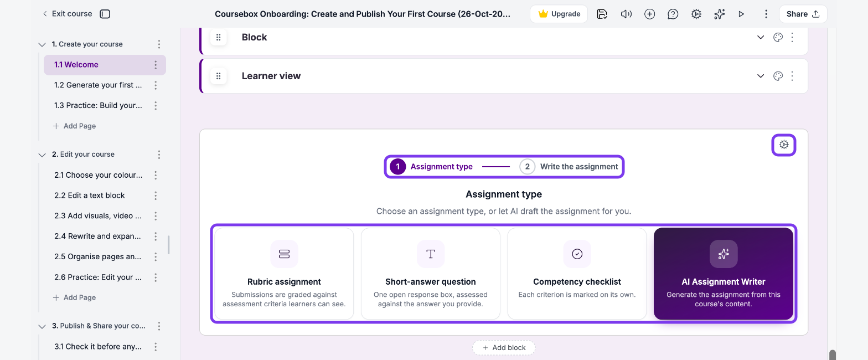
Task: Click the course title text in header
Action: point(363,14)
